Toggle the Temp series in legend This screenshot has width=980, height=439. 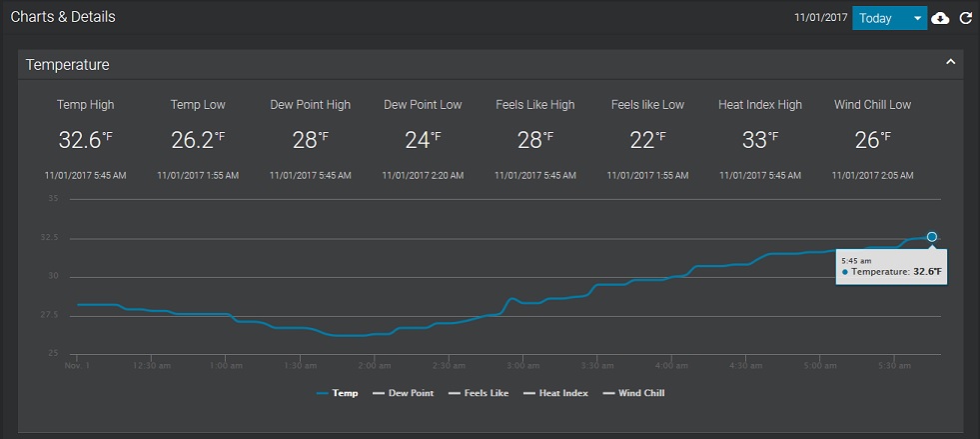pyautogui.click(x=345, y=393)
